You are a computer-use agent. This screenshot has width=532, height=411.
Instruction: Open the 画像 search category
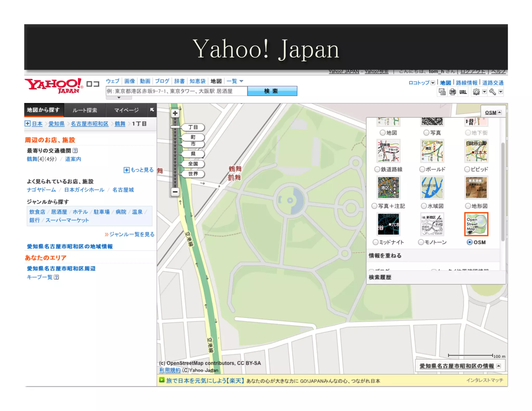pos(129,81)
